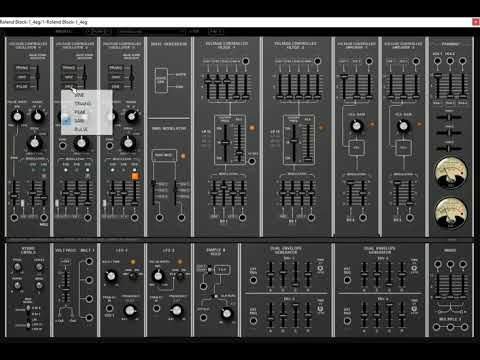
Task: Click oscillator 1's SAW waveform label
Action: pos(22,77)
